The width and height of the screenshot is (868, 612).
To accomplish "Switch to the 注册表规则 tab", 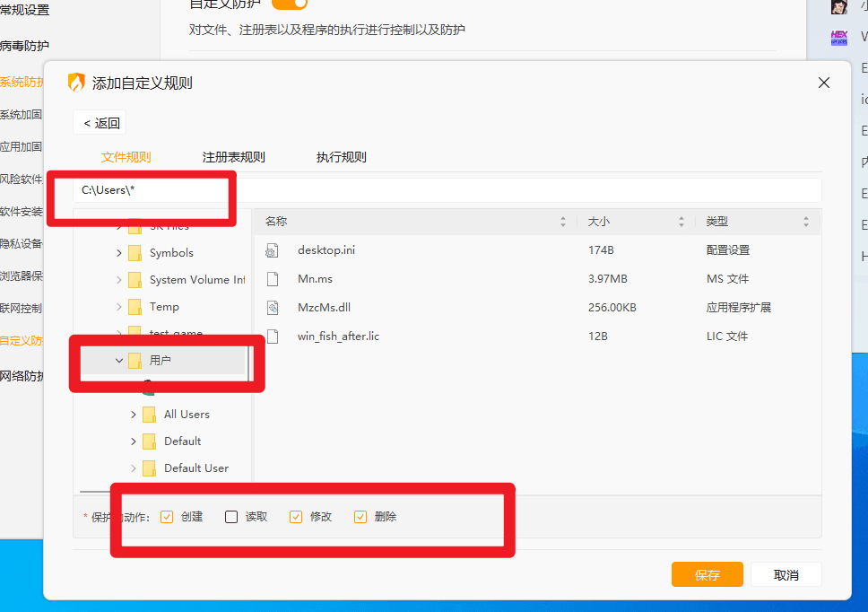I will click(233, 157).
